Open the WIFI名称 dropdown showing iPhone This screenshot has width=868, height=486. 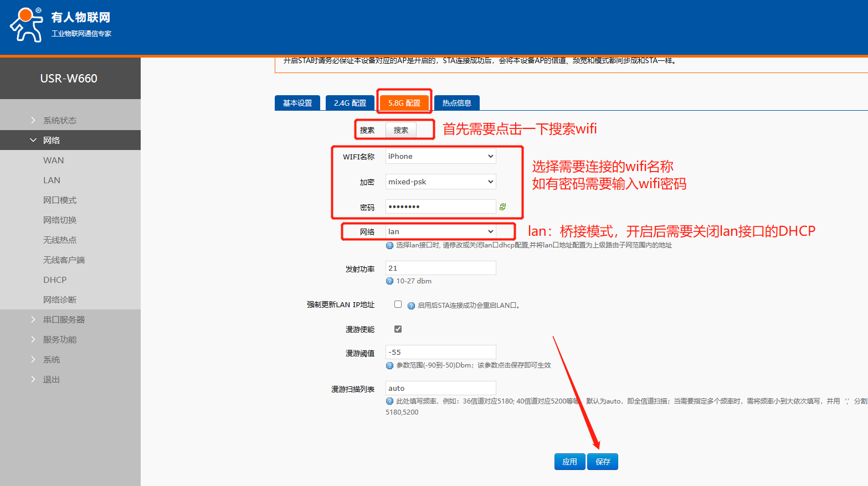440,157
